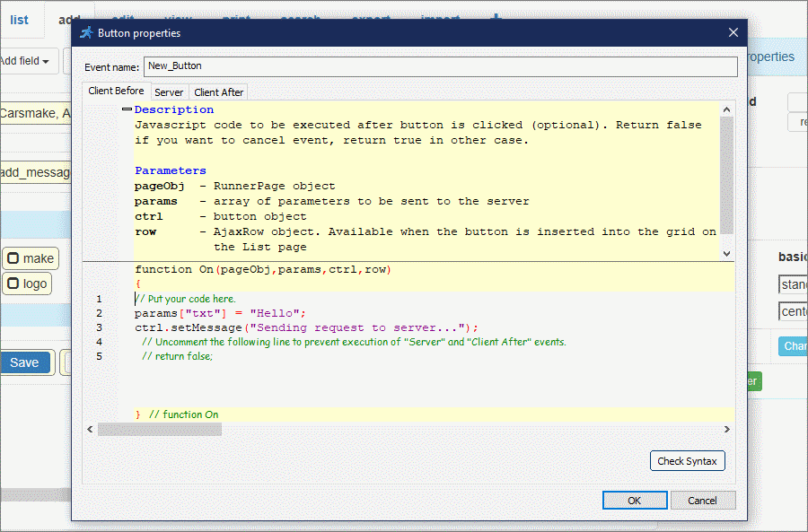Click the right scroll arrow below the code editor

[726, 429]
